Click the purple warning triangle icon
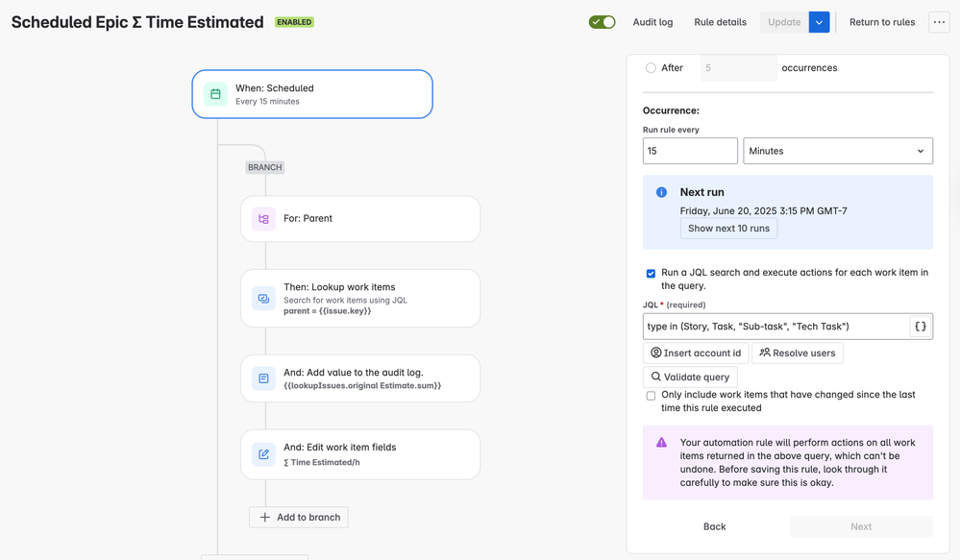This screenshot has height=560, width=960. 661,443
